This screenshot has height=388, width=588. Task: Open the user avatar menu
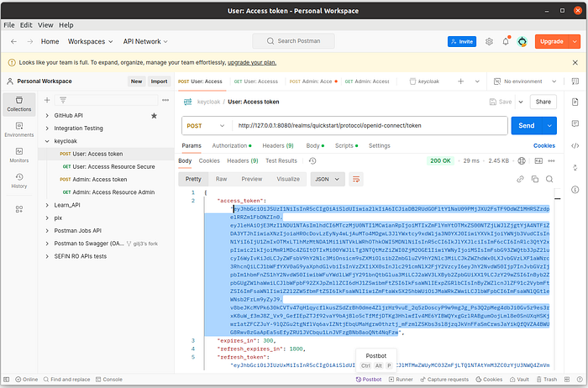coord(522,41)
